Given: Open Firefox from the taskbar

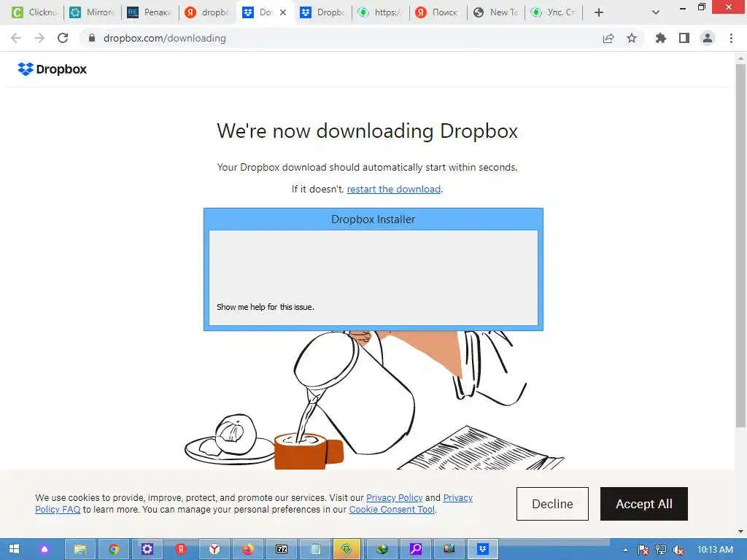Looking at the screenshot, I should pyautogui.click(x=248, y=549).
